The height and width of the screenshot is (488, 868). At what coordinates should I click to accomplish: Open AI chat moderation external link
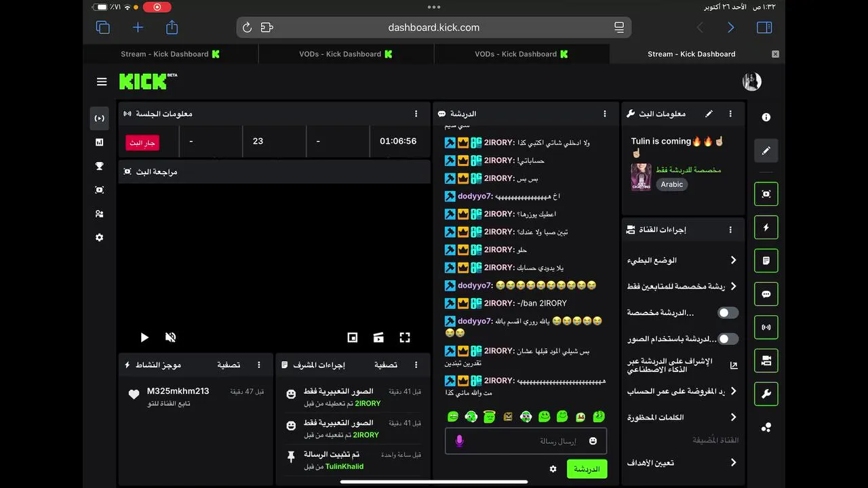coord(734,365)
